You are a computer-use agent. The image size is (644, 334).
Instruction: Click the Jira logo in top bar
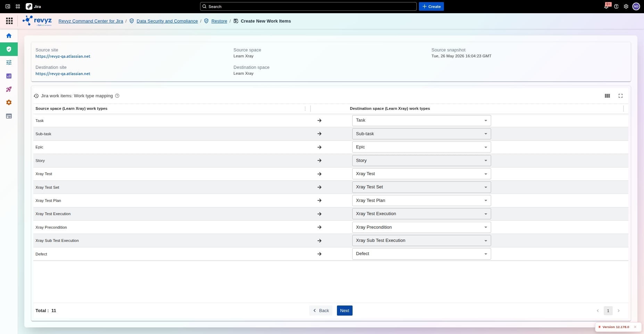[33, 7]
